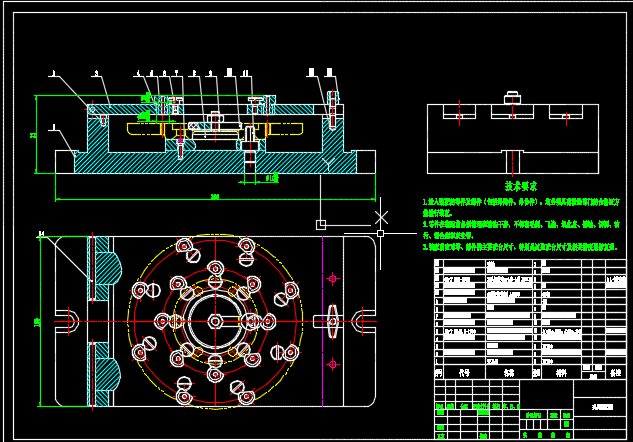
Task: Click the lower cyan hatched semicircular block
Action: [106, 375]
